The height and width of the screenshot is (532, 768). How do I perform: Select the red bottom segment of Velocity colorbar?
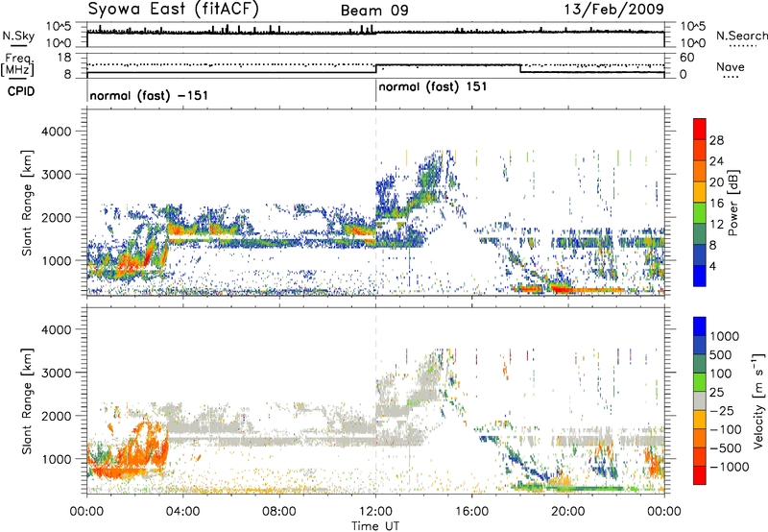[700, 475]
